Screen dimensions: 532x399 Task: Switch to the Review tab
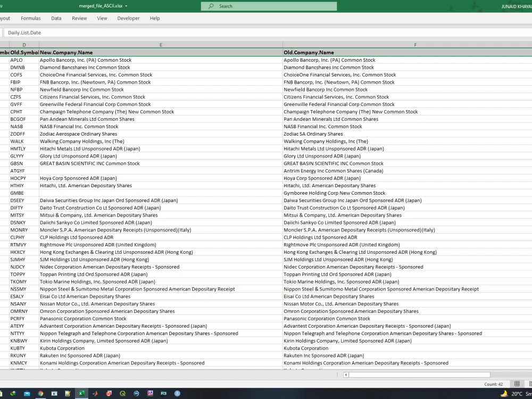[79, 18]
